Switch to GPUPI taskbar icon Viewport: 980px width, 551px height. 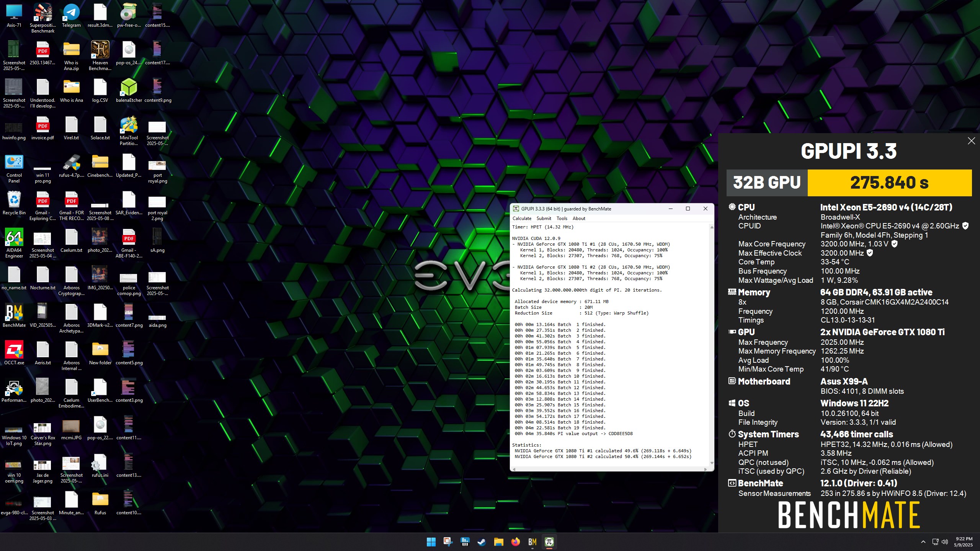[549, 542]
